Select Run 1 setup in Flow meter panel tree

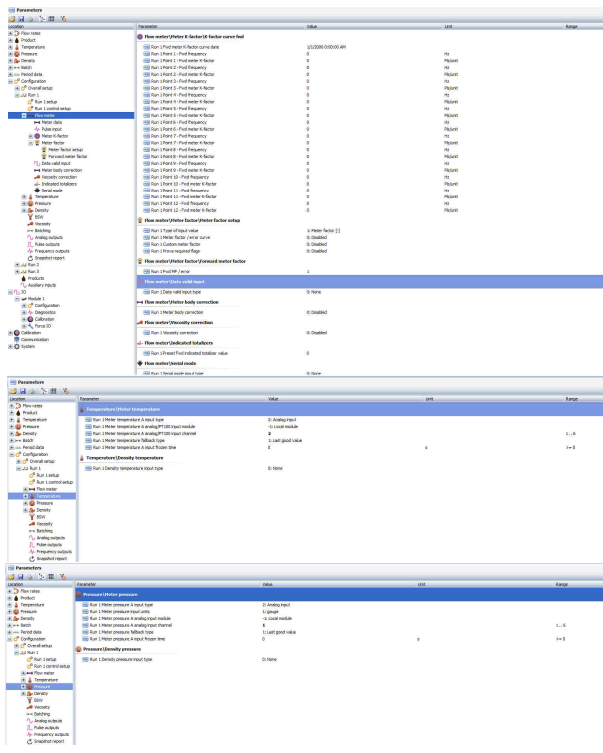pos(46,102)
